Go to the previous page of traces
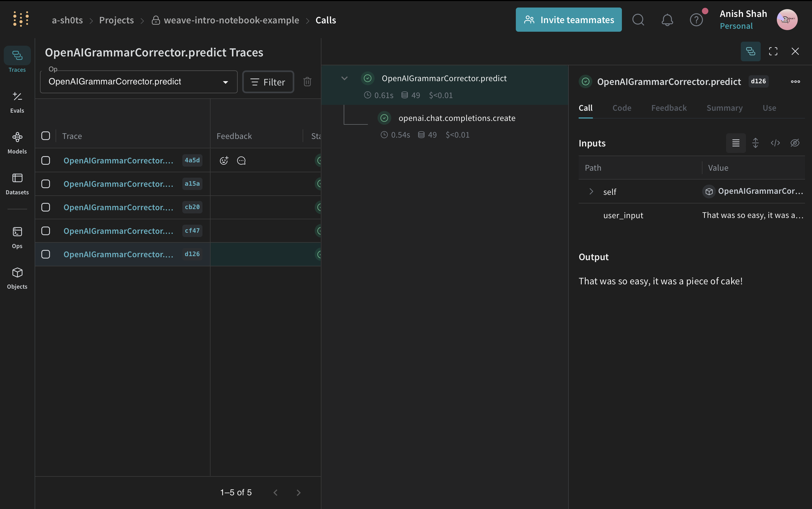This screenshot has width=812, height=509. coord(275,493)
